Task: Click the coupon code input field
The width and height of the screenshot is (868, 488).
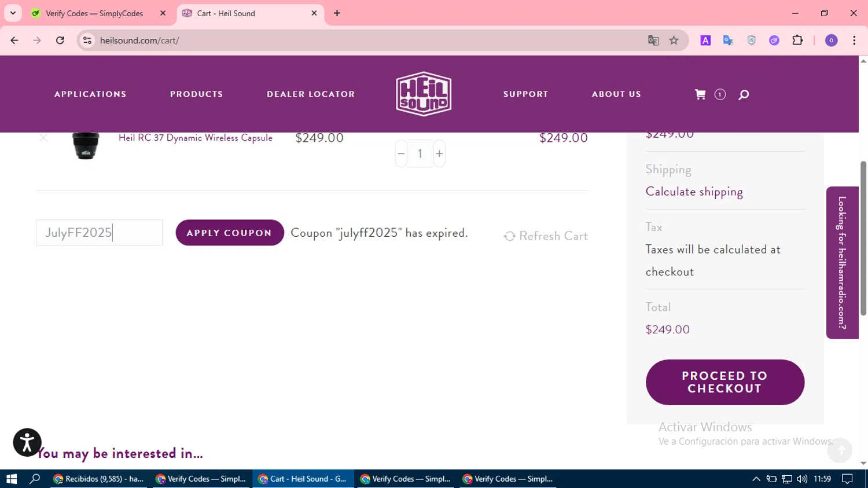Action: pos(100,233)
